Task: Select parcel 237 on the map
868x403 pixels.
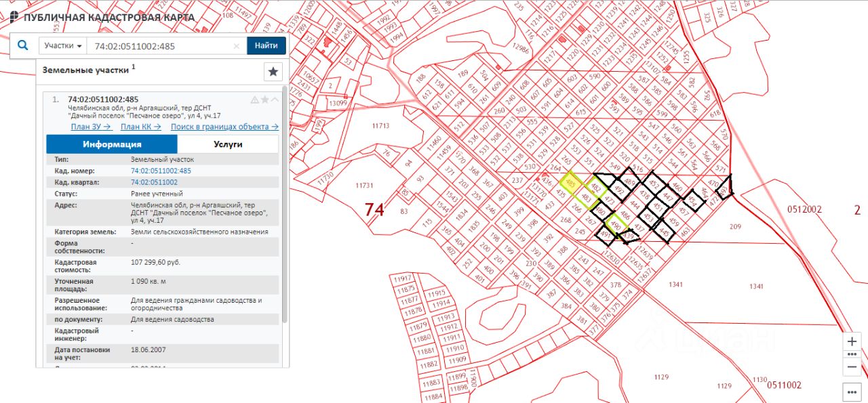Action: pos(517,181)
